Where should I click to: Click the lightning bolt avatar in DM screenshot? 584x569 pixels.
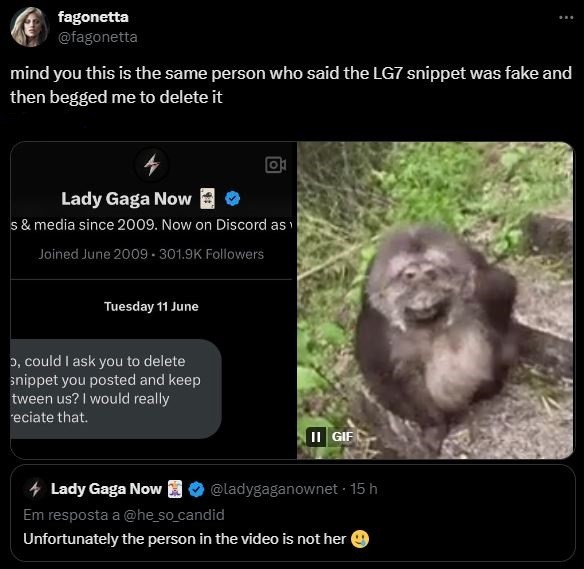tap(152, 164)
